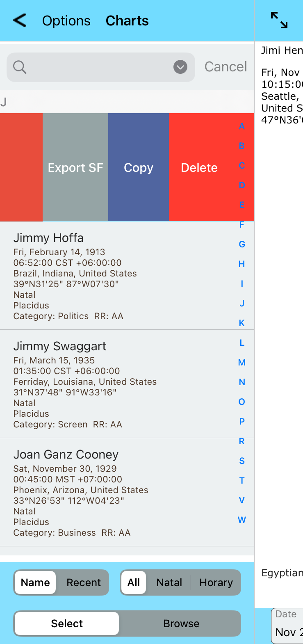
Task: Sort charts by Recent
Action: [x=84, y=582]
